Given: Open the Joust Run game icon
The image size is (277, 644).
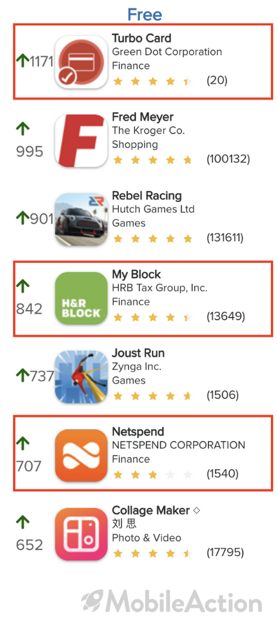Looking at the screenshot, I should [x=81, y=377].
